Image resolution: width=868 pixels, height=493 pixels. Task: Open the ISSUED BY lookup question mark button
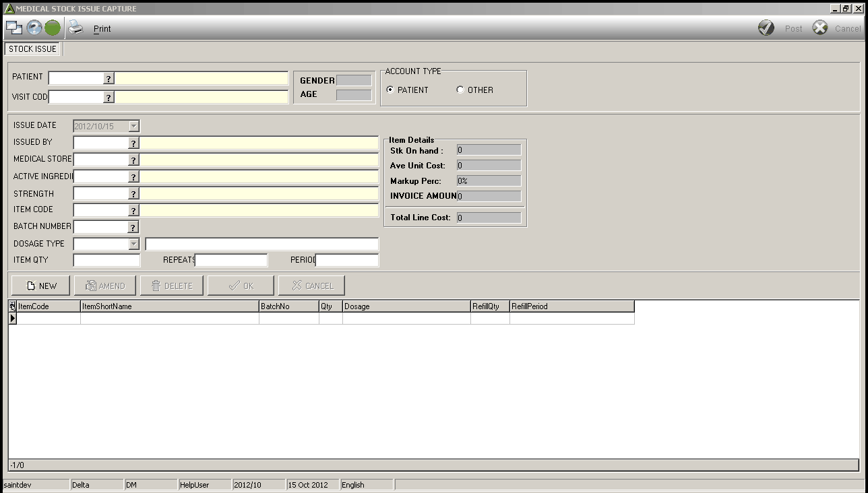click(133, 143)
